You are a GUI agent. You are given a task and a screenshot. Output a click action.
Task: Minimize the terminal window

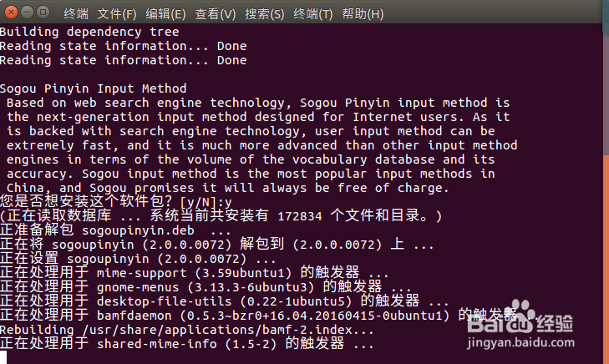[x=27, y=14]
